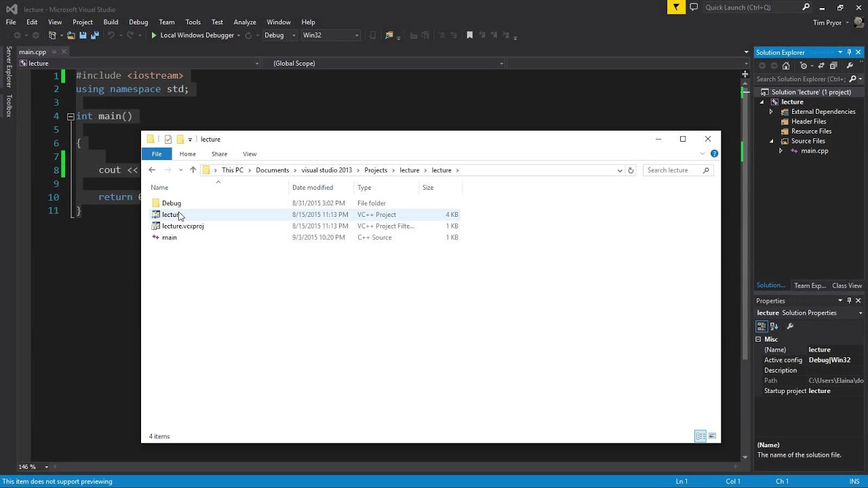Screen dimensions: 868x488
Task: Click the Back arrow in File Explorer
Action: [152, 170]
